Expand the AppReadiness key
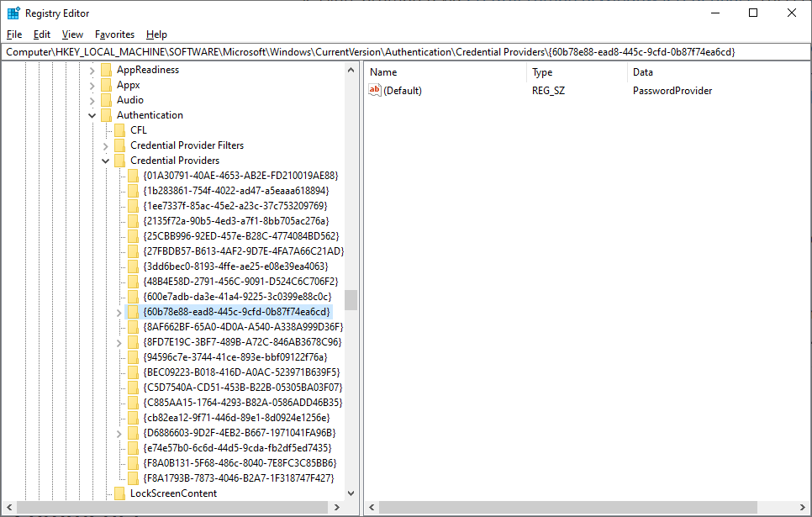The width and height of the screenshot is (812, 517). point(91,70)
